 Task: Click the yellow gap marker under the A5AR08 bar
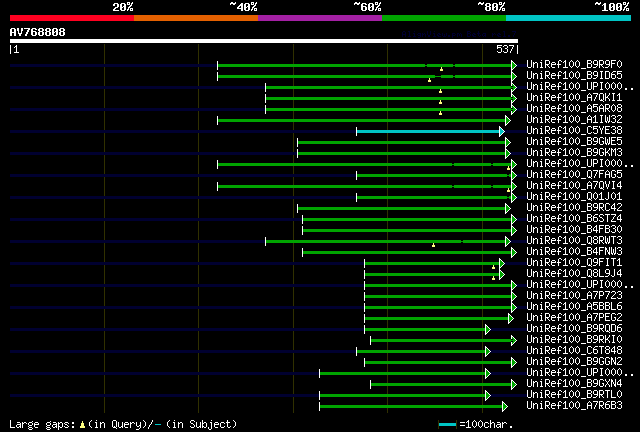[440, 113]
